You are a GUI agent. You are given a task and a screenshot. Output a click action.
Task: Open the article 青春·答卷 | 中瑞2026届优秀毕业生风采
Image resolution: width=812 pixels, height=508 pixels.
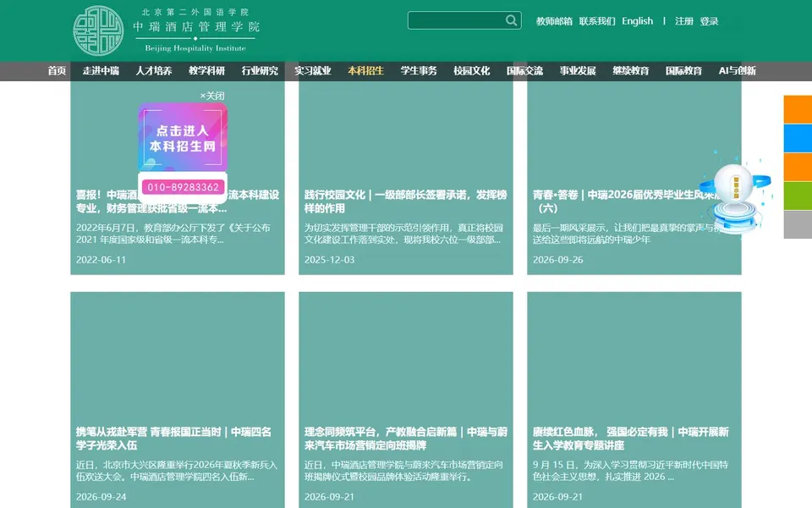(627, 202)
